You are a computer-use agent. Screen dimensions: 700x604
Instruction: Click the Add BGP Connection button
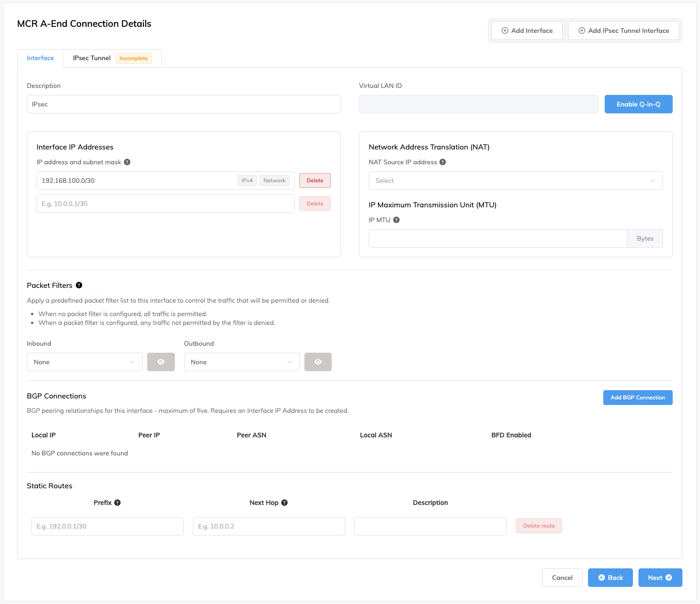click(x=638, y=397)
